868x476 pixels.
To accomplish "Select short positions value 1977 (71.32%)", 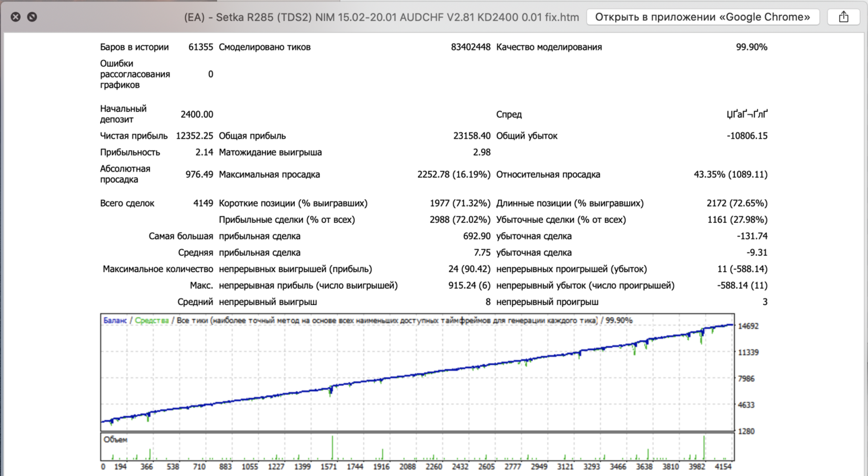I will coord(460,203).
